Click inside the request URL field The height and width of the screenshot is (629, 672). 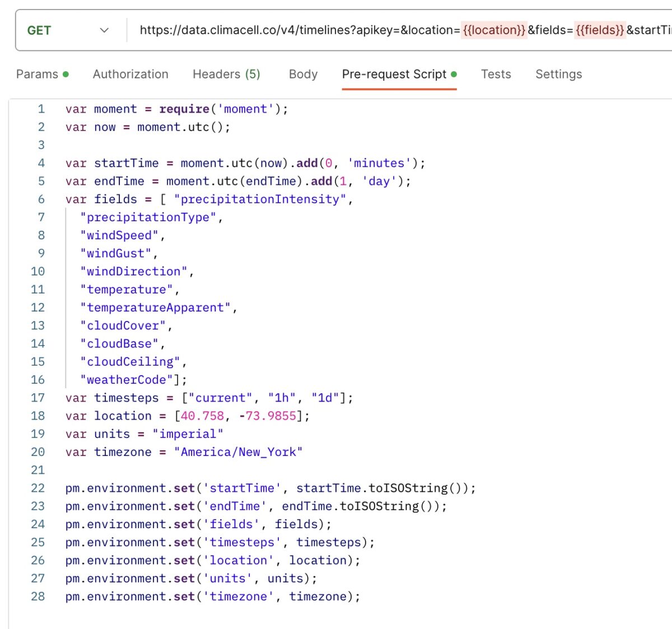336,30
